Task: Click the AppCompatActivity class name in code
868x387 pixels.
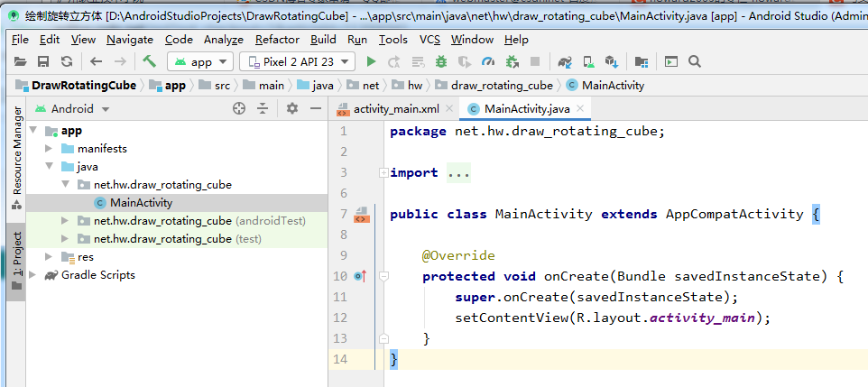Action: (x=734, y=215)
